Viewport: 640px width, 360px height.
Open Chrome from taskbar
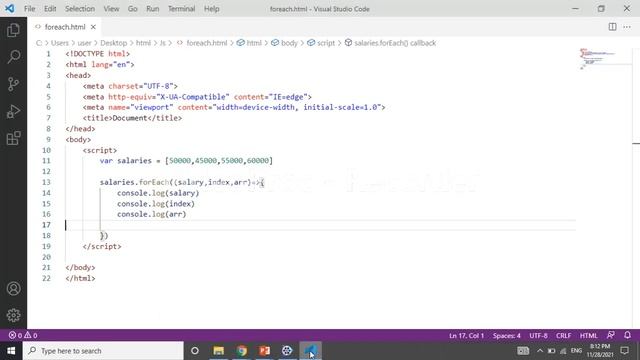coord(242,351)
